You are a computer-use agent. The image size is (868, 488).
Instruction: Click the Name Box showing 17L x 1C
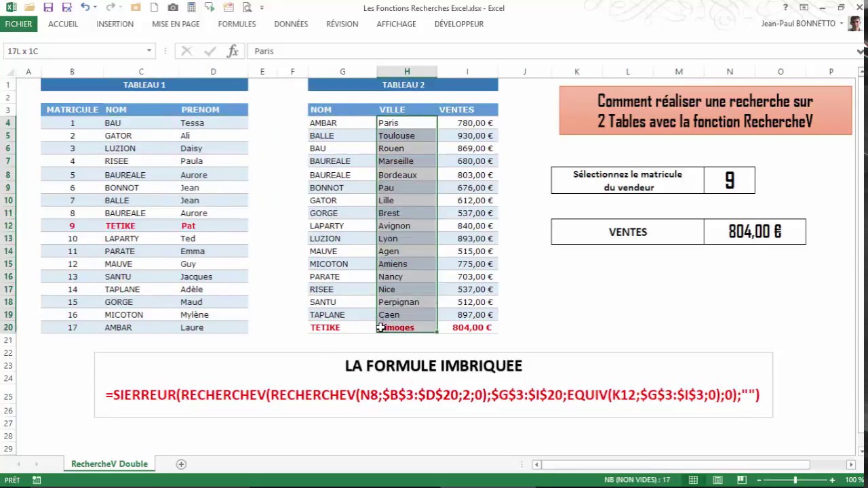tap(73, 51)
